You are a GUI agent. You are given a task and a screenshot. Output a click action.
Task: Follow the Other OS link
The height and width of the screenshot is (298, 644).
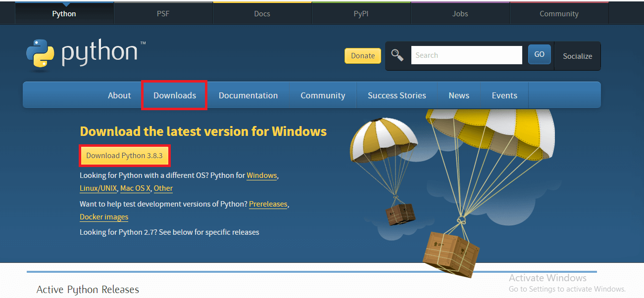pos(163,188)
